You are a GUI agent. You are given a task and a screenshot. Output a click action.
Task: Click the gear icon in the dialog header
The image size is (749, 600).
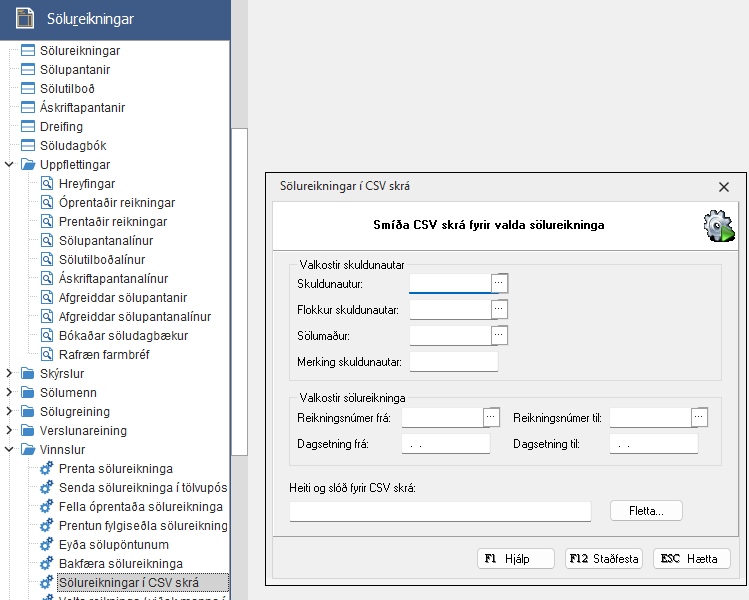(x=718, y=226)
